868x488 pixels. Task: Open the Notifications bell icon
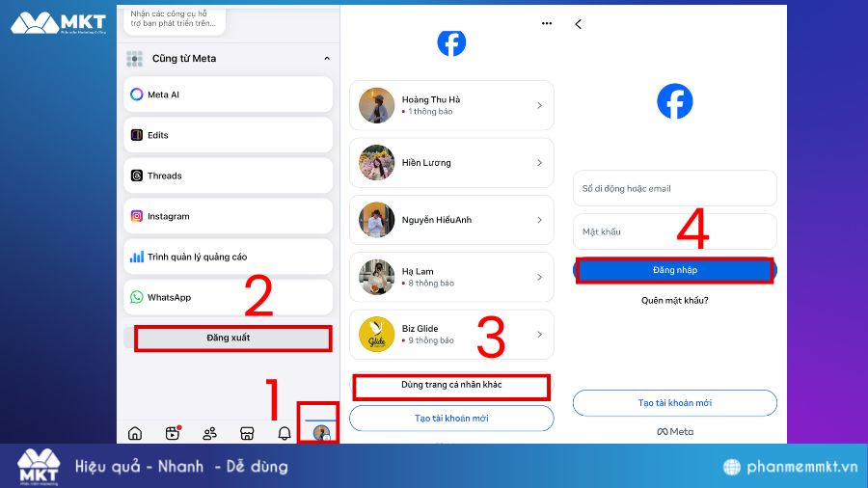pos(284,433)
